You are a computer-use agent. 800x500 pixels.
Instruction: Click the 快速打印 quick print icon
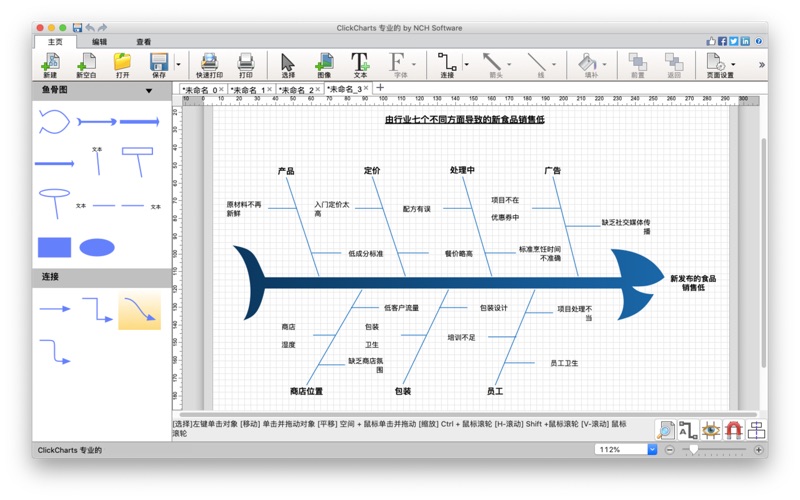point(209,65)
